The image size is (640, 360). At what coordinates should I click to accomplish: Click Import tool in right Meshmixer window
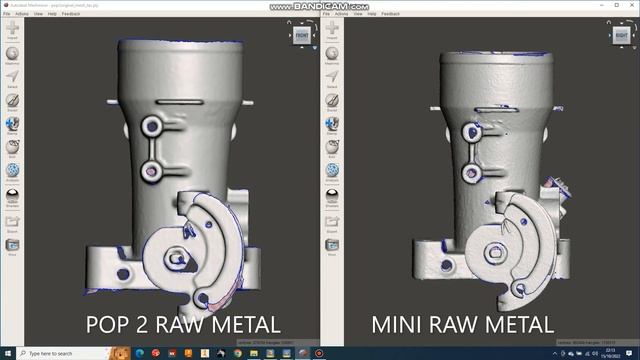tap(332, 30)
